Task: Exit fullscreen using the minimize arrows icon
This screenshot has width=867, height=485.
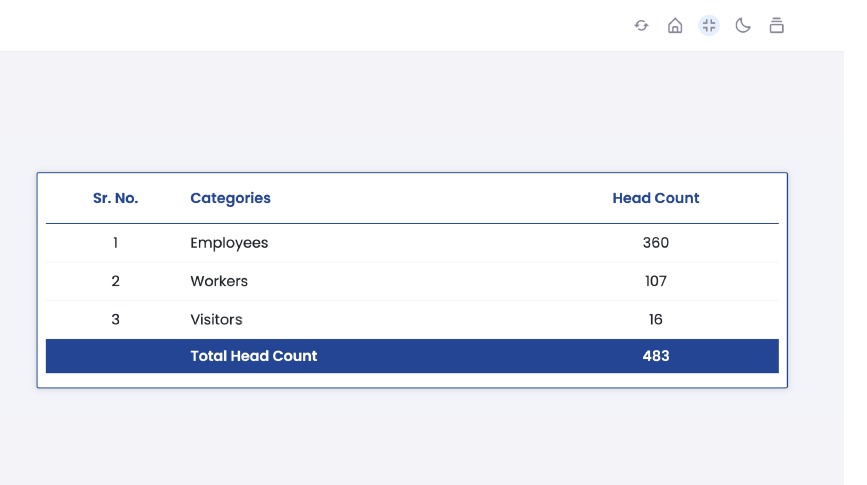Action: pyautogui.click(x=709, y=26)
